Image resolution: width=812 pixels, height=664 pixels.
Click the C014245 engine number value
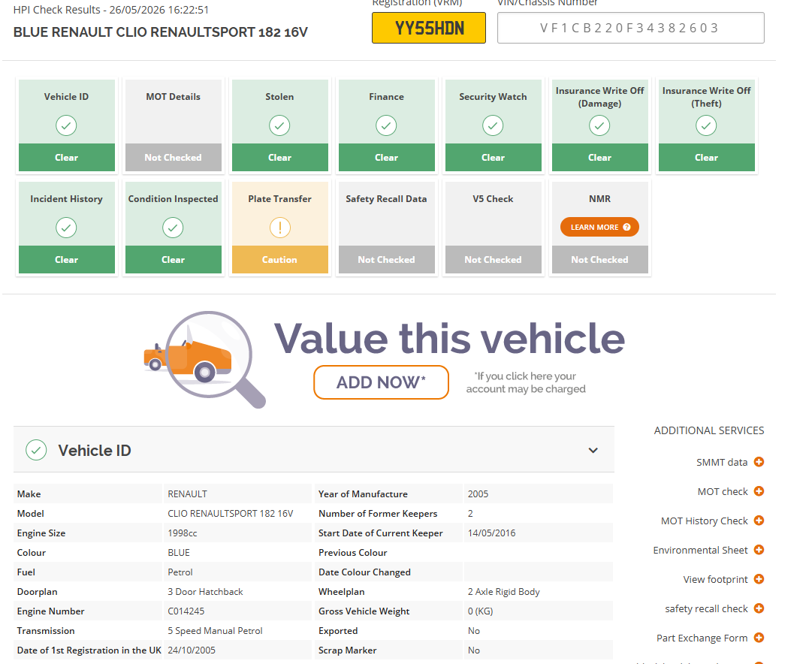[x=186, y=611]
